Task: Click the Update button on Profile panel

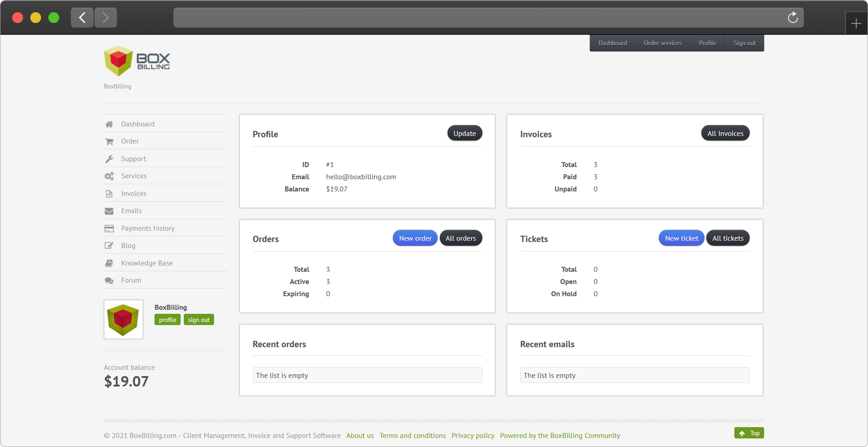Action: coord(464,133)
